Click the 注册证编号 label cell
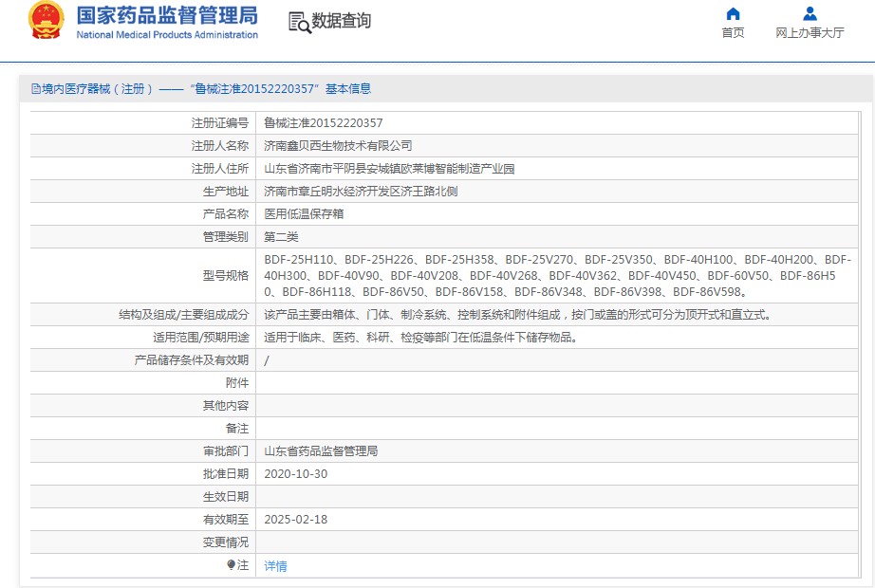This screenshot has width=875, height=588. pyautogui.click(x=220, y=122)
